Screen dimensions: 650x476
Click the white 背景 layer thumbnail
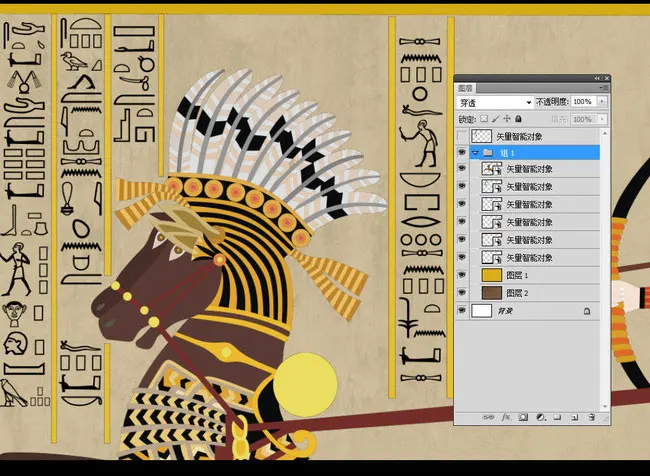pyautogui.click(x=482, y=311)
